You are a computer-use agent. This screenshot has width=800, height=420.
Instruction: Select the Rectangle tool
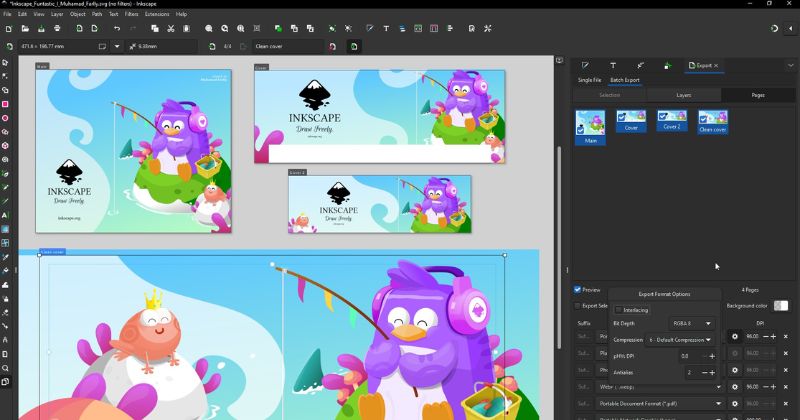5,104
